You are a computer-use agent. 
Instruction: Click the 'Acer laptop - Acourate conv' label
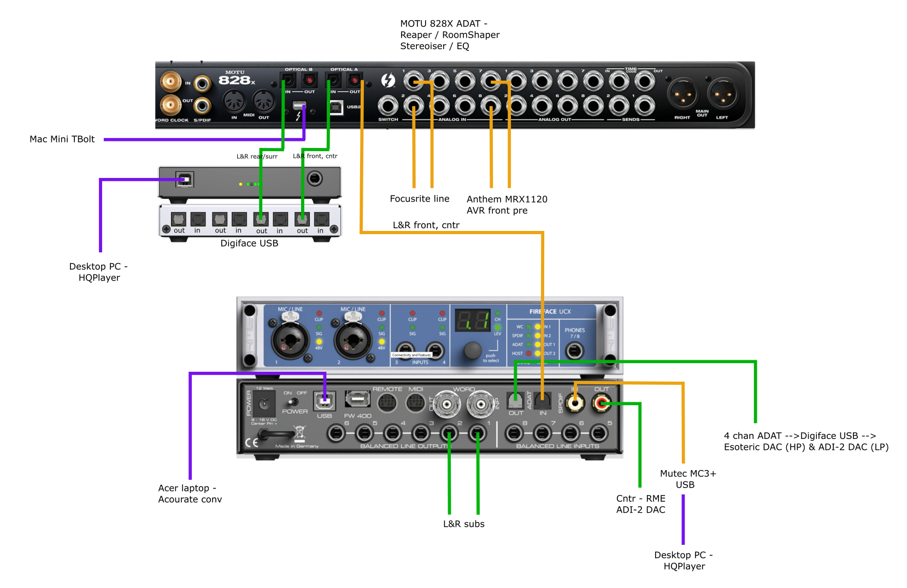pos(190,494)
